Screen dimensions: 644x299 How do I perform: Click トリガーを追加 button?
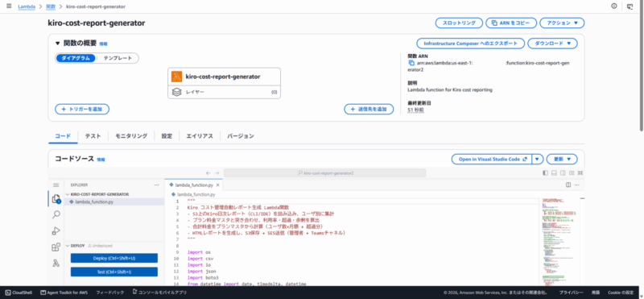[82, 109]
